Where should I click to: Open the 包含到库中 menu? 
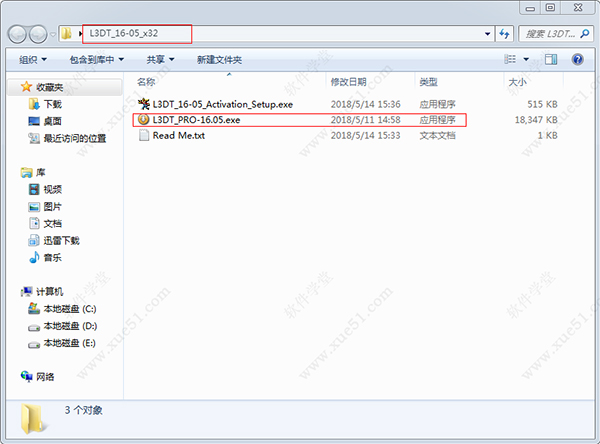tap(96, 60)
